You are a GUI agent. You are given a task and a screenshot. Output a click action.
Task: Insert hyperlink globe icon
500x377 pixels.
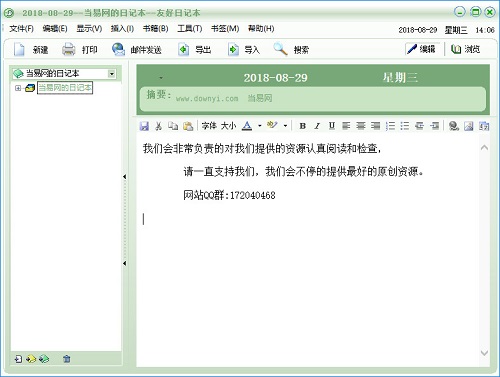[453, 126]
